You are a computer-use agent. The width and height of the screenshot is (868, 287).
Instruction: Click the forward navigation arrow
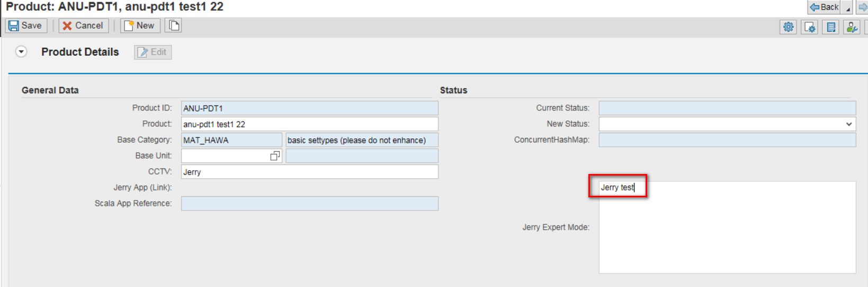tap(863, 7)
